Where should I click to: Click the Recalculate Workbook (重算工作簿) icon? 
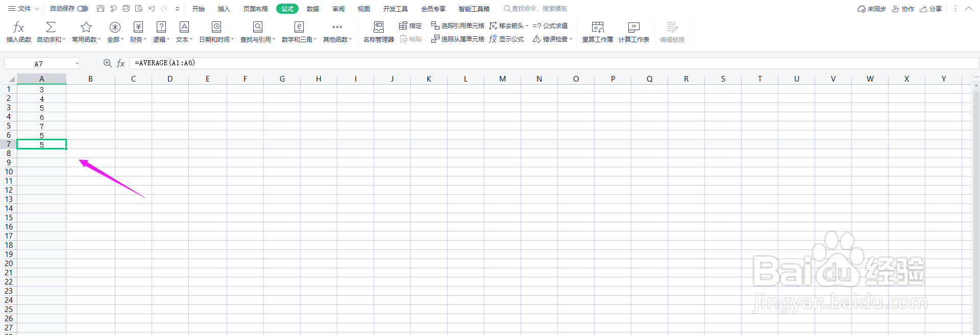[x=598, y=27]
